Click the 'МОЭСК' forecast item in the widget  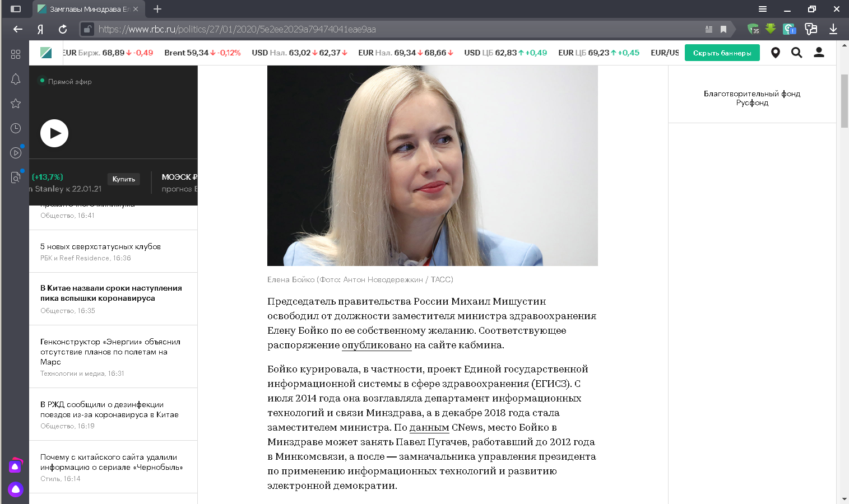179,183
